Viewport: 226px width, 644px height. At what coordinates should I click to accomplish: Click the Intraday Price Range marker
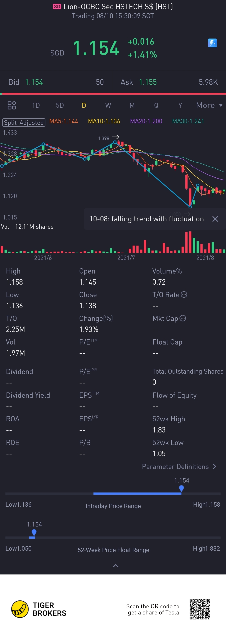pos(182,488)
